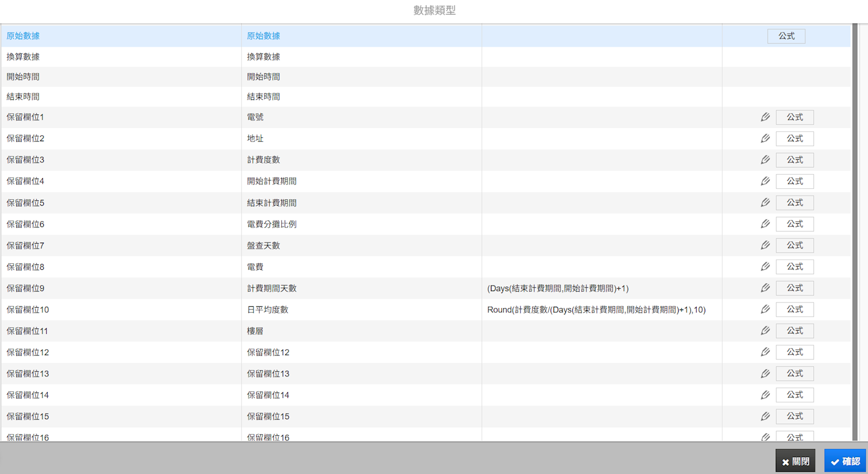Screen dimensions: 868x474
Task: Select the 原始數據 link in first column
Action: coord(23,36)
